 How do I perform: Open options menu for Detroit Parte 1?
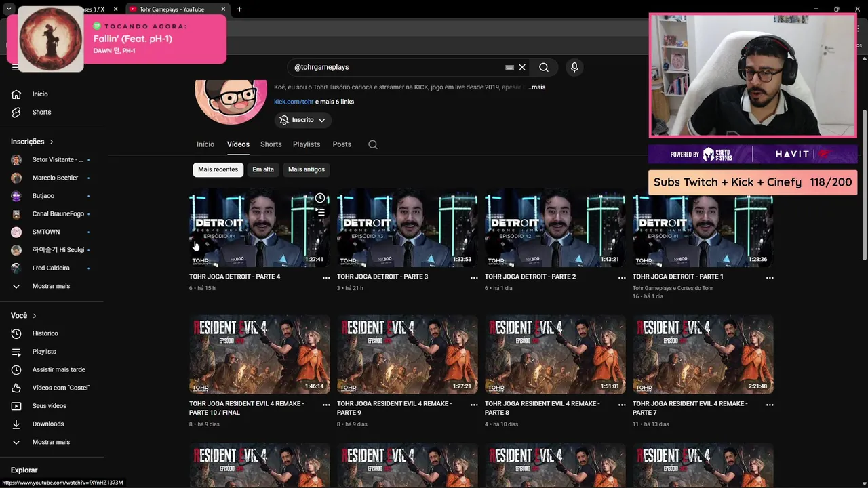(x=770, y=277)
